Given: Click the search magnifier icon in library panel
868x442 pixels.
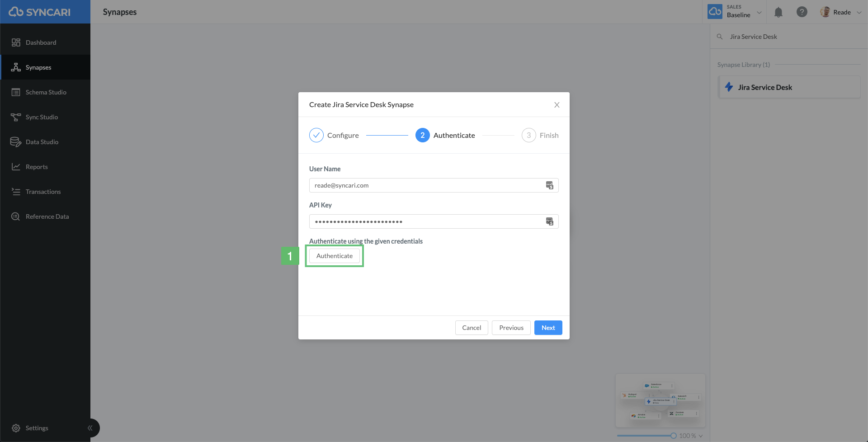Looking at the screenshot, I should (720, 37).
